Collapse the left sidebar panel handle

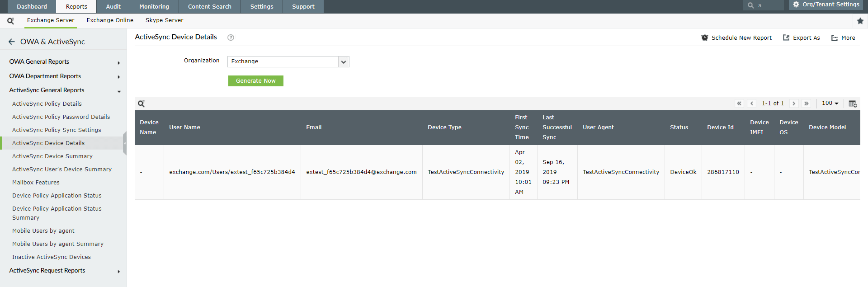pyautogui.click(x=125, y=143)
